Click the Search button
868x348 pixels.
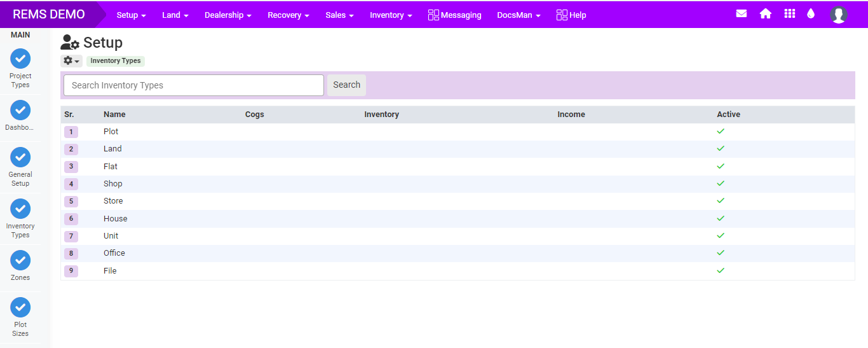(x=346, y=85)
